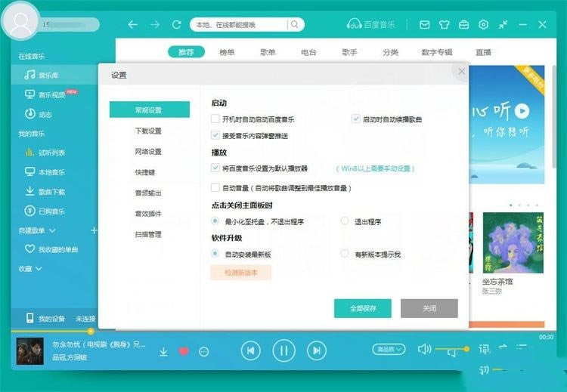This screenshot has width=567, height=392.
Task: Click the volume speaker icon
Action: (x=424, y=349)
